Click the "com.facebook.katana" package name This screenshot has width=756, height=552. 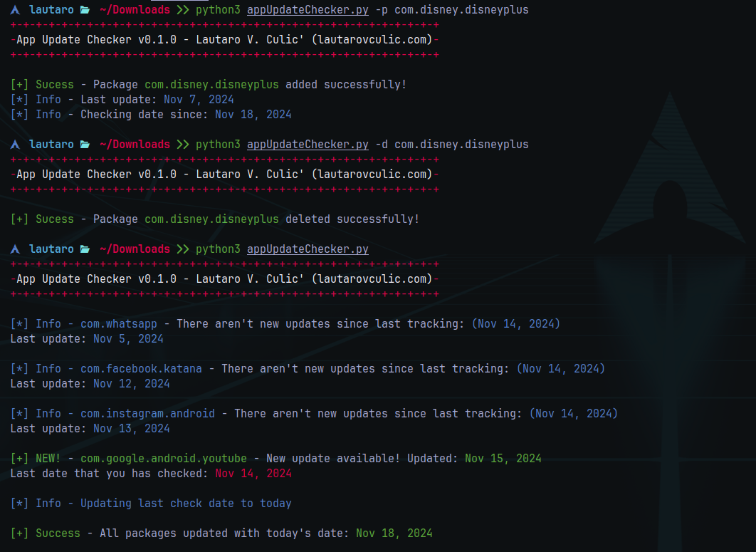141,369
